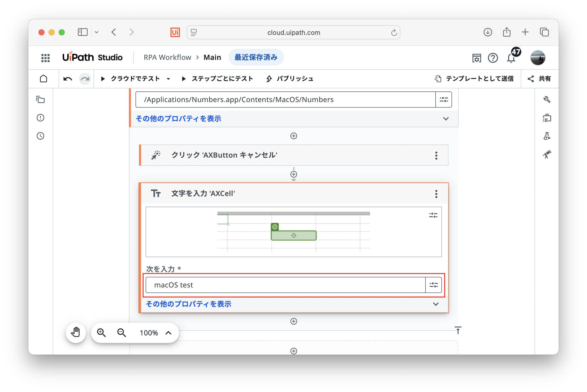Click the UiPath Studio logo

92,57
